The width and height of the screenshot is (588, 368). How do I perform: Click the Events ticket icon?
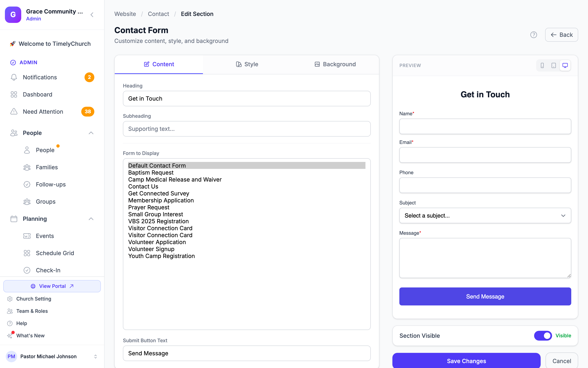point(27,236)
